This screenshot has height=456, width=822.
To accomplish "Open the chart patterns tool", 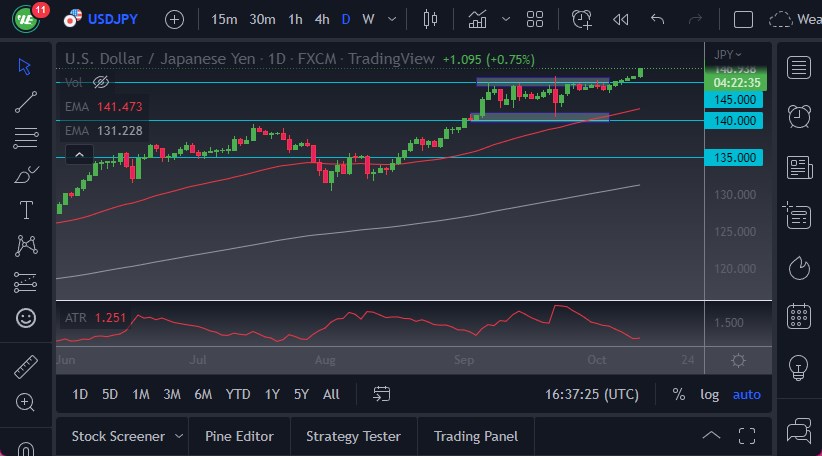I will pyautogui.click(x=26, y=246).
